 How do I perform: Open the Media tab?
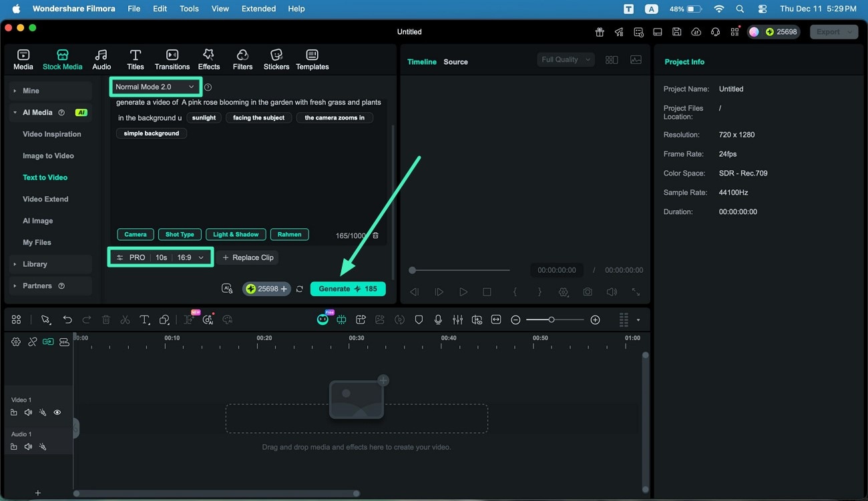23,59
